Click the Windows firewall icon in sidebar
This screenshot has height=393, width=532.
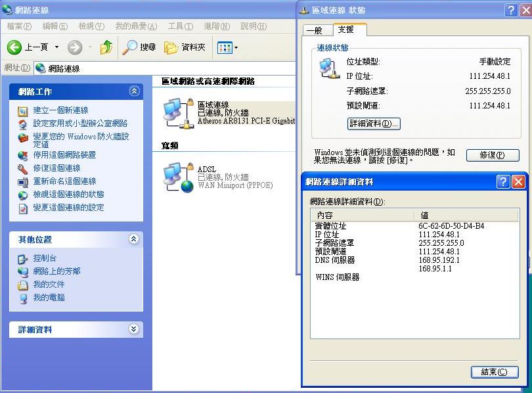[23, 138]
